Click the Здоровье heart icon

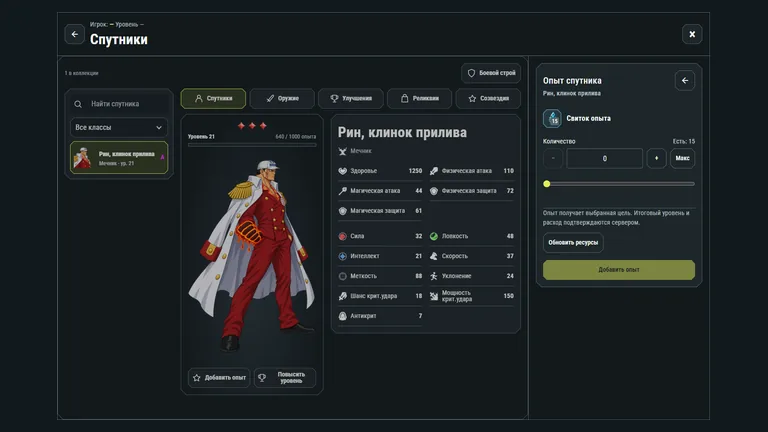coord(342,171)
